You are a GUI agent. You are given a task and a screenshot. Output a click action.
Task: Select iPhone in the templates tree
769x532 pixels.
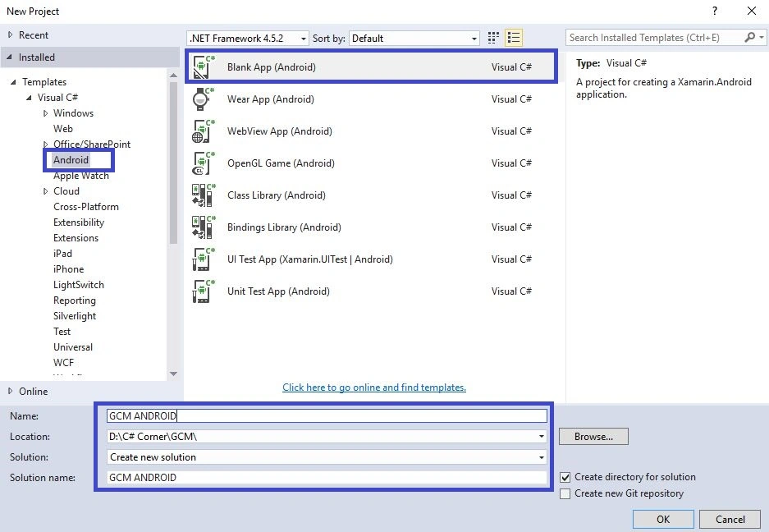pyautogui.click(x=69, y=269)
